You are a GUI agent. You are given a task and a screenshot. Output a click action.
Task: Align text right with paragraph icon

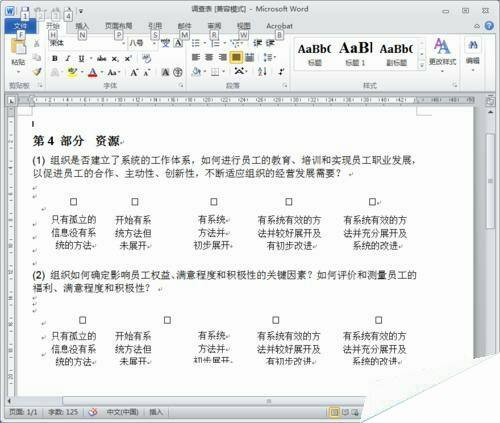222,57
